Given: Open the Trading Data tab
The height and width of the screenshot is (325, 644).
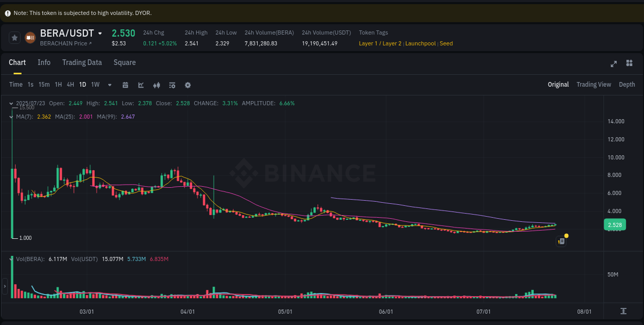Looking at the screenshot, I should click(82, 62).
